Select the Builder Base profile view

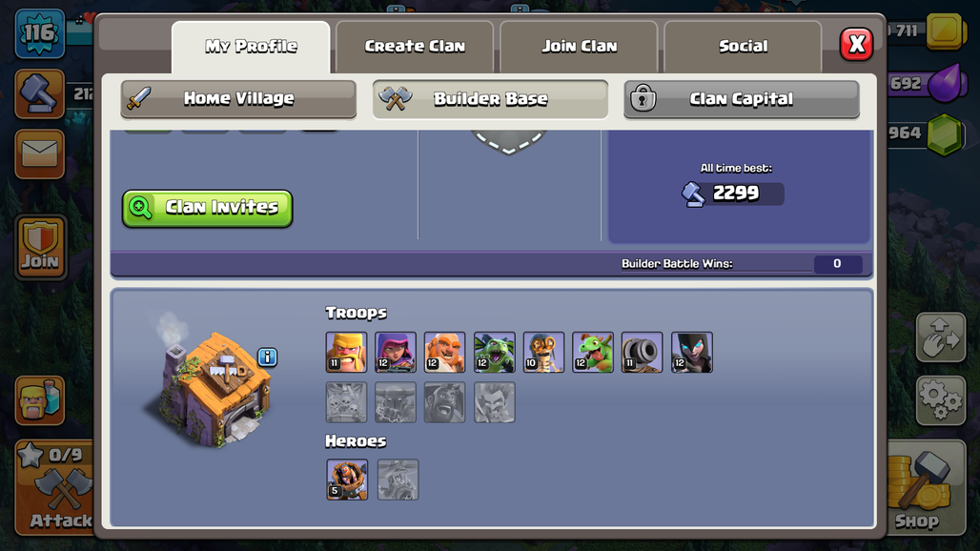point(491,99)
